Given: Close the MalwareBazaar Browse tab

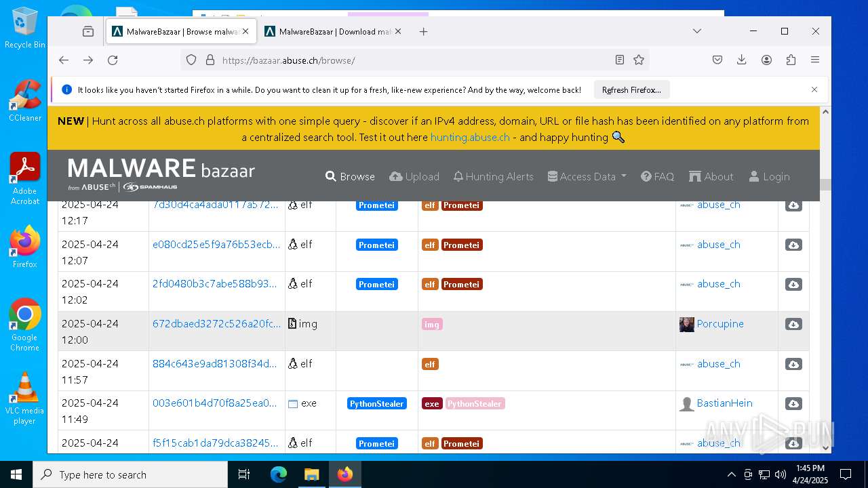Looking at the screenshot, I should click(245, 31).
